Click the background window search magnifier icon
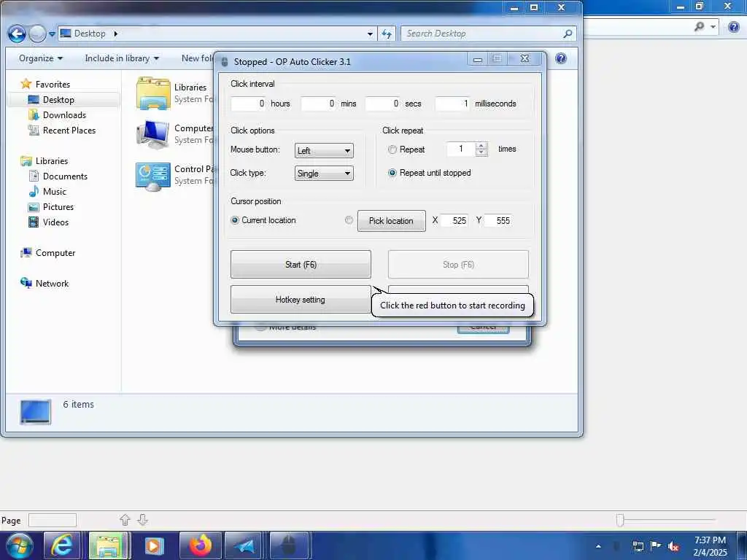Viewport: 747px width, 560px height. tap(699, 27)
